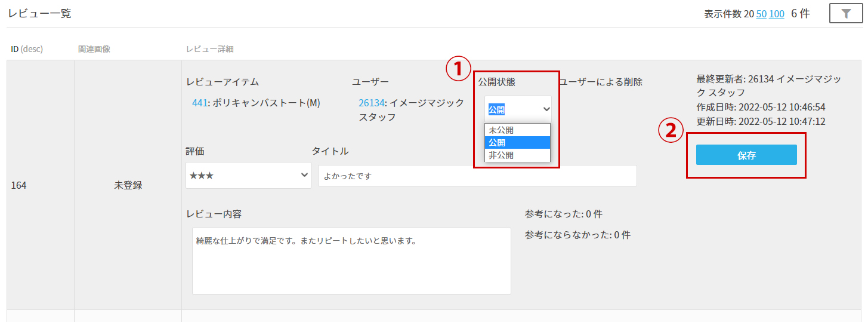868x322 pixels.
Task: Set display count to 100
Action: coord(777,14)
